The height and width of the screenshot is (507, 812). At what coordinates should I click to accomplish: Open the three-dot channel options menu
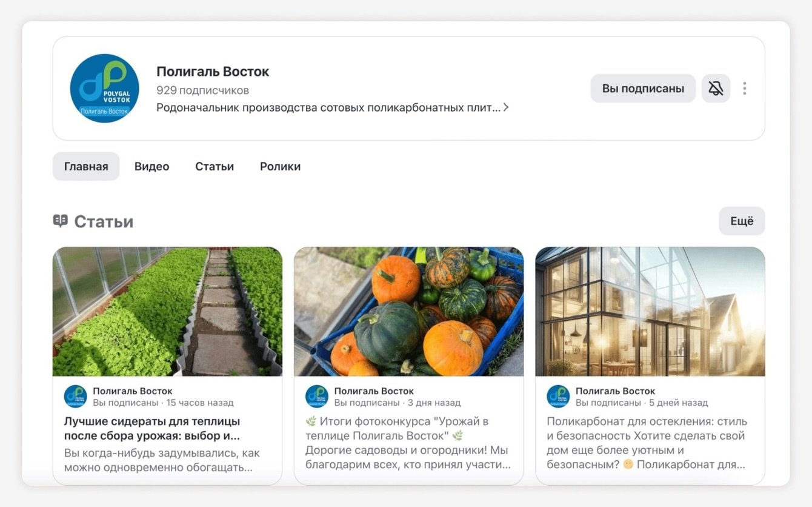point(745,89)
